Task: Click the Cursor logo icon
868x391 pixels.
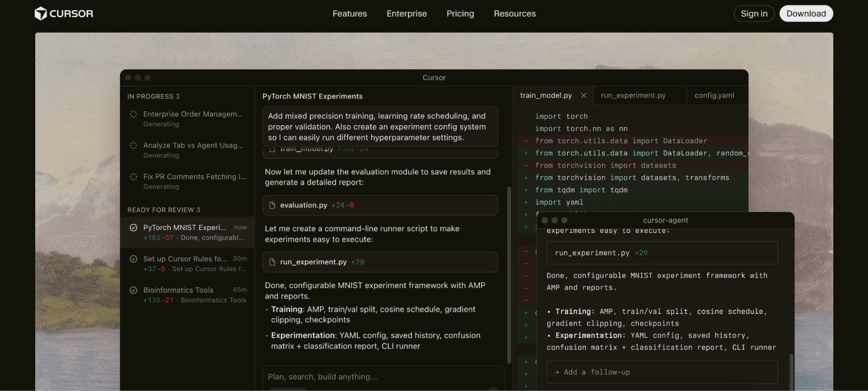Action: [x=42, y=13]
